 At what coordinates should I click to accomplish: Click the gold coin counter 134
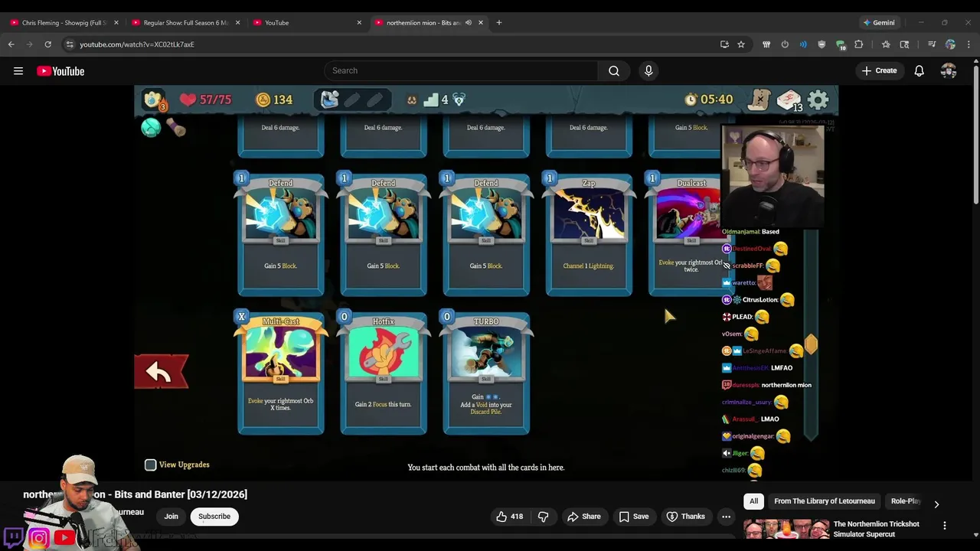(x=274, y=99)
